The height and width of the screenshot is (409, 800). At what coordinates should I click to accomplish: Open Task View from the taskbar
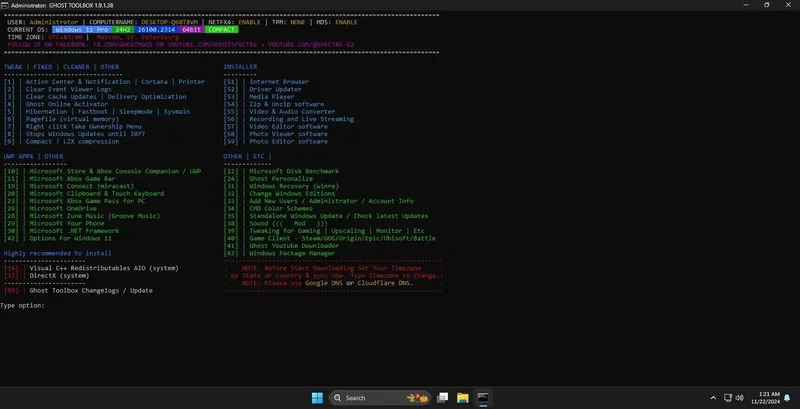(443, 398)
